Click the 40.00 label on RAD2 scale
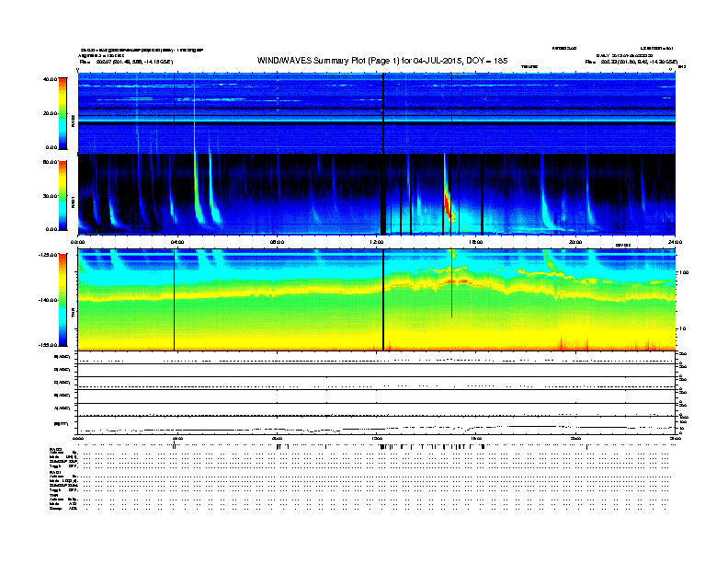 (x=50, y=79)
